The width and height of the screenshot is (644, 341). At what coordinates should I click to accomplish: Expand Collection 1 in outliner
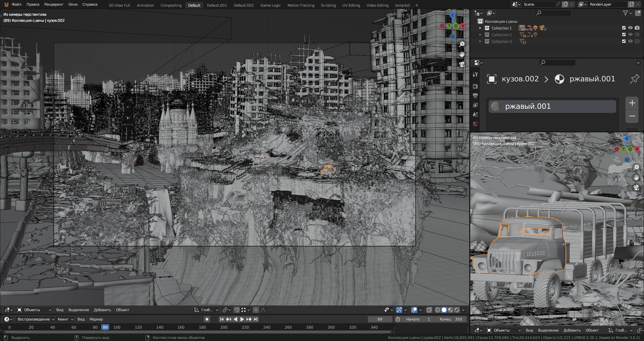click(480, 28)
